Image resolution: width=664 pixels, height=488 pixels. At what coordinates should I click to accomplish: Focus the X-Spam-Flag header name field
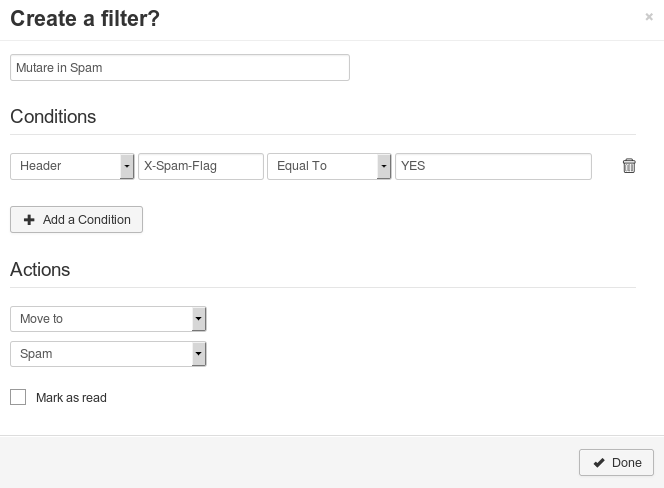coord(200,166)
